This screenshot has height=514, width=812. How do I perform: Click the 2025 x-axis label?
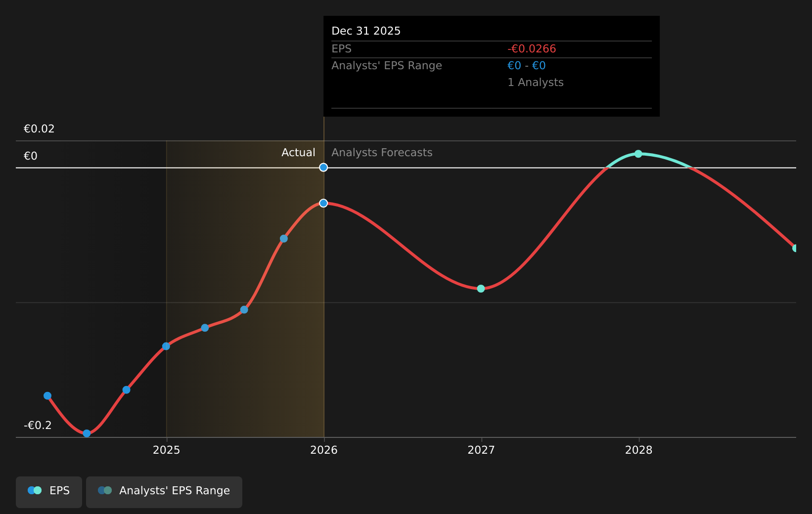click(x=167, y=450)
